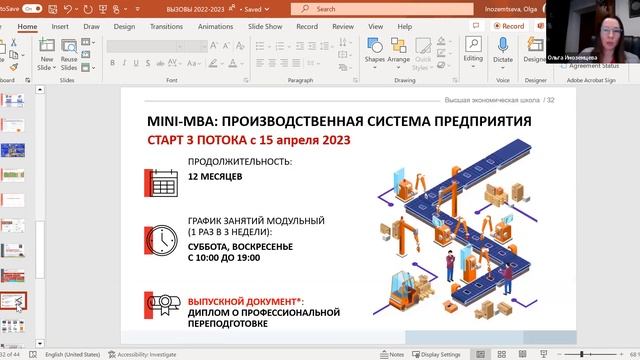Switch to Slide Sorter view
Image resolution: width=640 pixels, height=360 pixels.
point(502,354)
